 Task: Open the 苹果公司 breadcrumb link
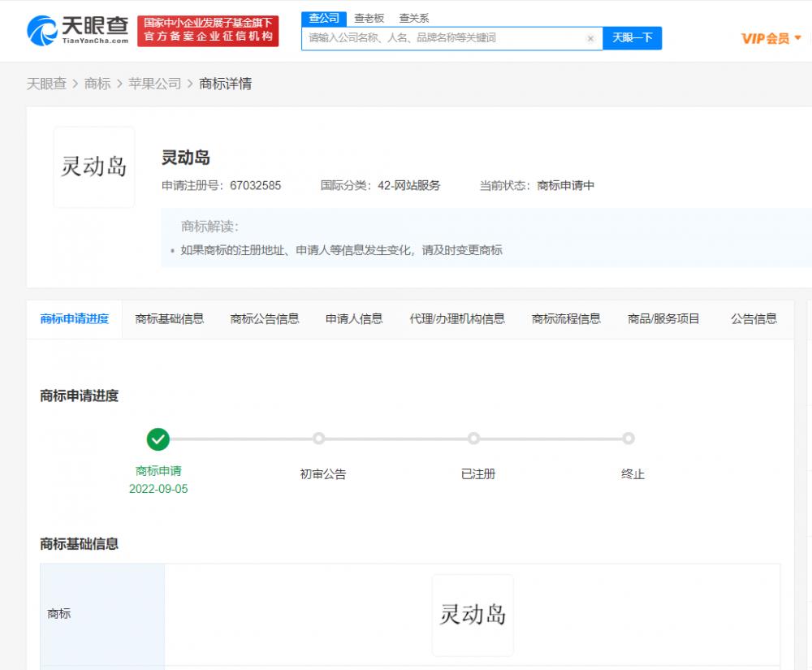[x=154, y=84]
